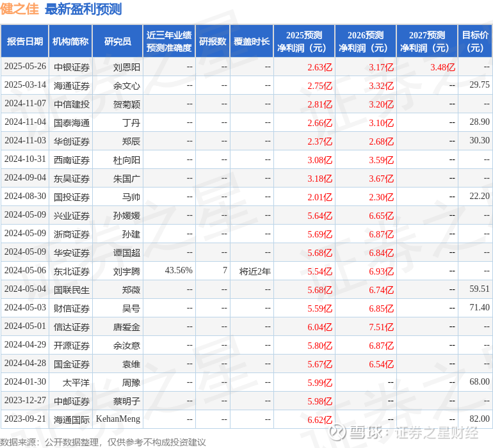Select the 中邮证券 cell

pos(72,401)
